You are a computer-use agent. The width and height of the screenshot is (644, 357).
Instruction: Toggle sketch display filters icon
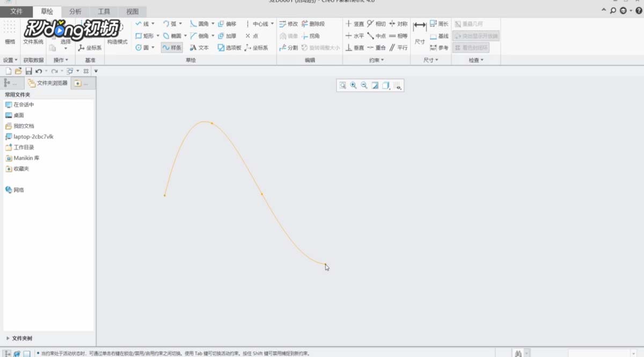coord(397,85)
